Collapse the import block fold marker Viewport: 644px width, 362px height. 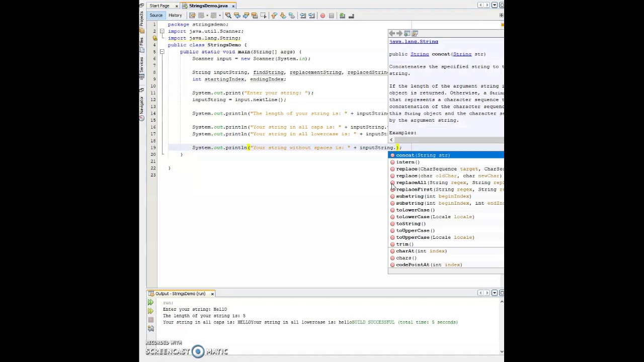click(x=162, y=31)
